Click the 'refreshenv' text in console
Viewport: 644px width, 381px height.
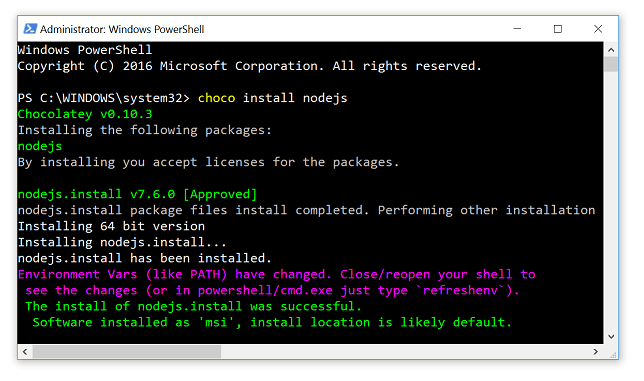[x=460, y=290]
